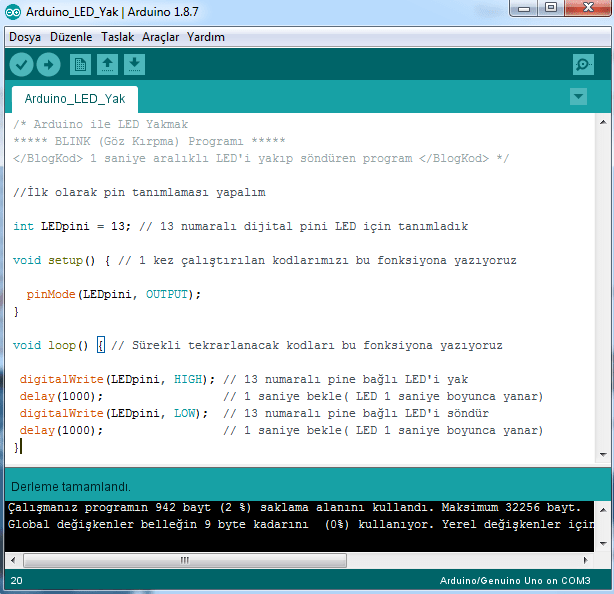Minimize the Arduino IDE window
This screenshot has width=614, height=594.
pyautogui.click(x=524, y=8)
